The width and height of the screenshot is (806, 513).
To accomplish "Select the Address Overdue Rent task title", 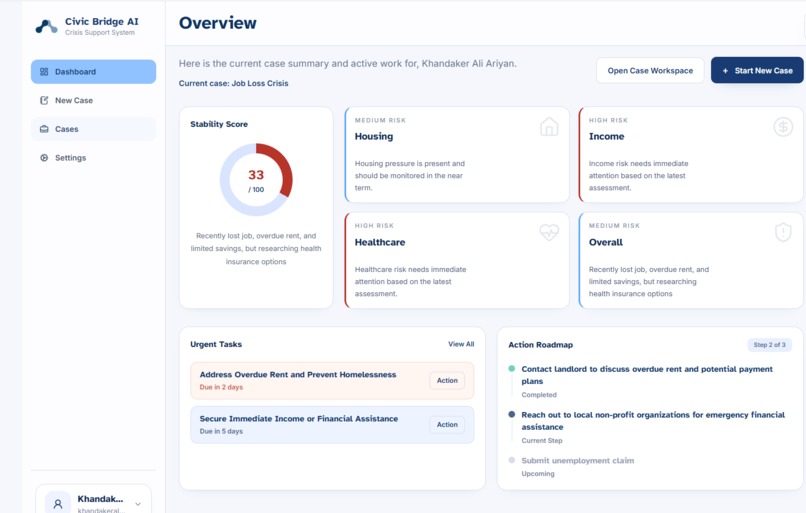I will click(x=298, y=375).
